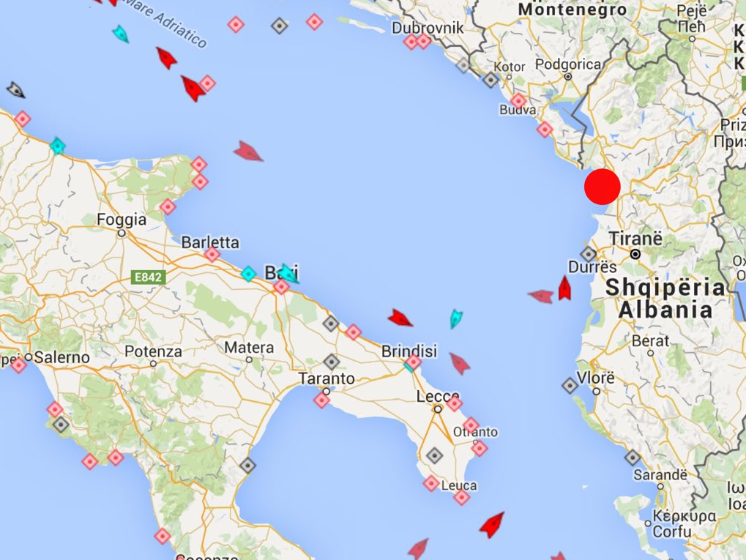Open the pink port marker at Brindisi
746x560 pixels.
coord(414,362)
